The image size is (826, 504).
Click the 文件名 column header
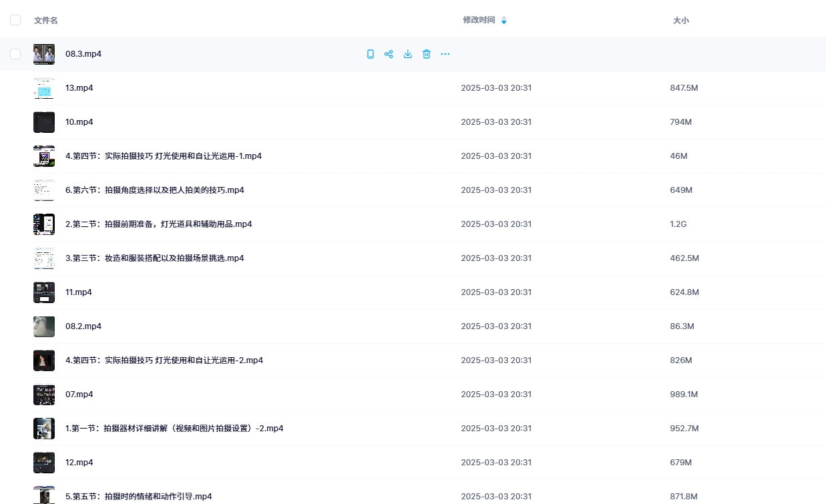(x=46, y=21)
